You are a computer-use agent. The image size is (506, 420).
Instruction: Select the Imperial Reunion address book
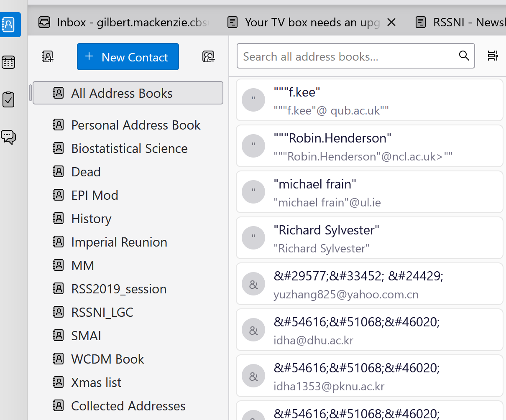coord(119,242)
